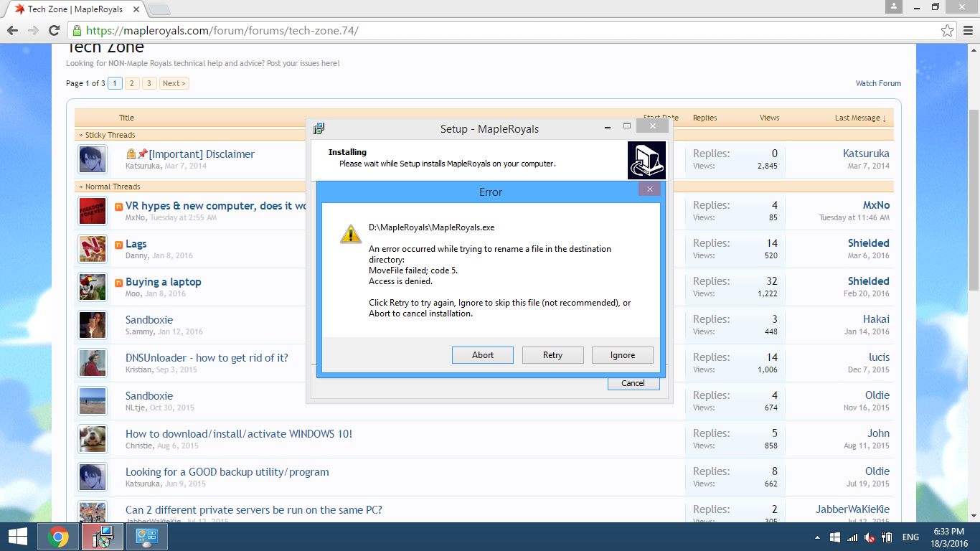Open the Tech Zone browser tab
Viewport: 980px width, 551px height.
tap(75, 9)
